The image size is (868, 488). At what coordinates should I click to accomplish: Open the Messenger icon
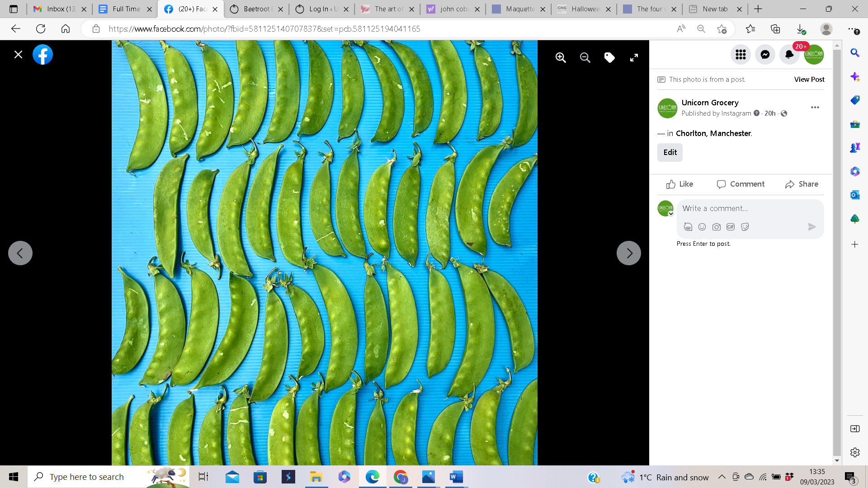click(765, 55)
